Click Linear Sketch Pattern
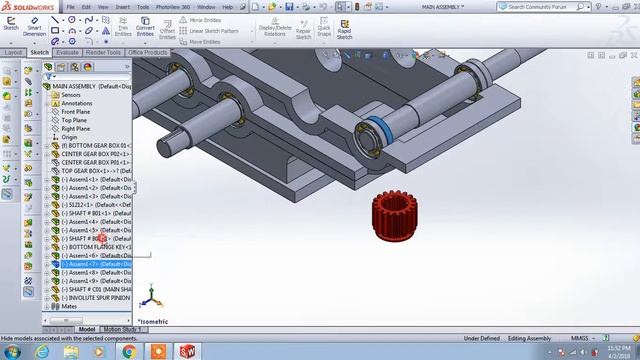 point(209,31)
